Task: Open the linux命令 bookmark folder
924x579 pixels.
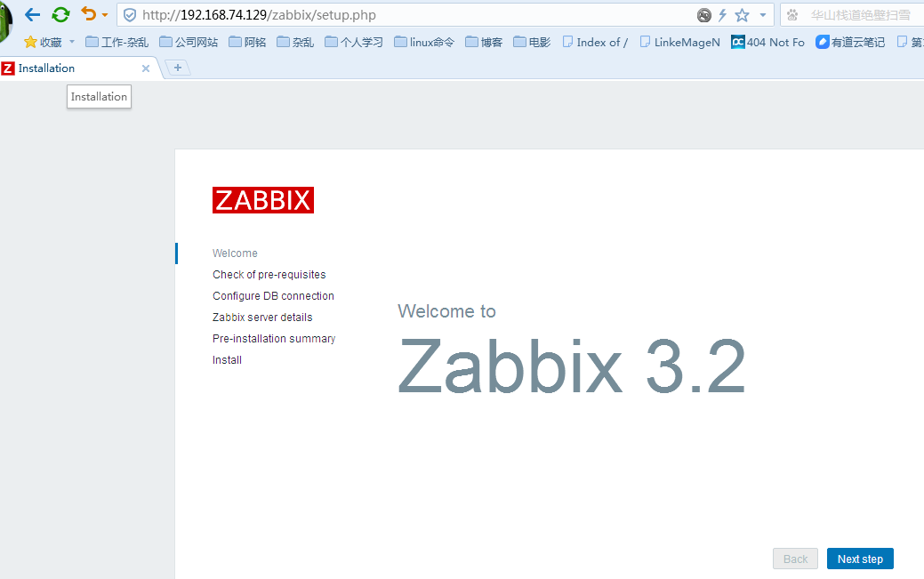Action: click(424, 43)
